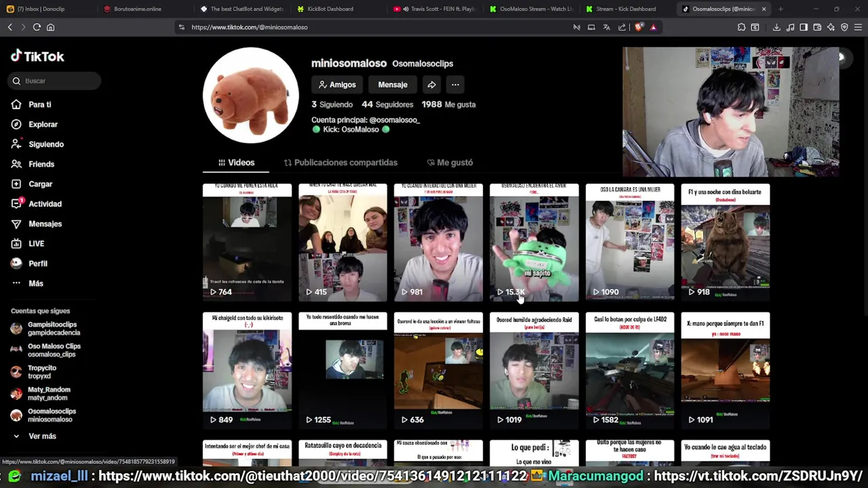Click the translate page icon

tap(606, 27)
